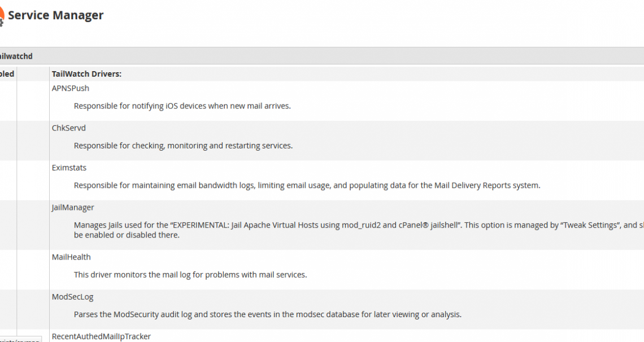Viewport: 644px width, 342px height.
Task: Select the MailHealth driver name
Action: (71, 257)
